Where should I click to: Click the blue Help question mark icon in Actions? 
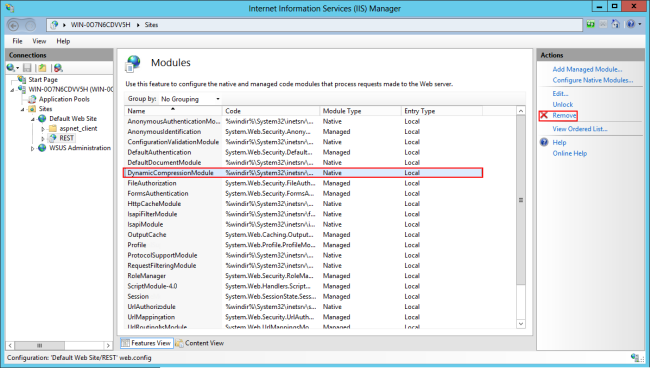pyautogui.click(x=544, y=142)
